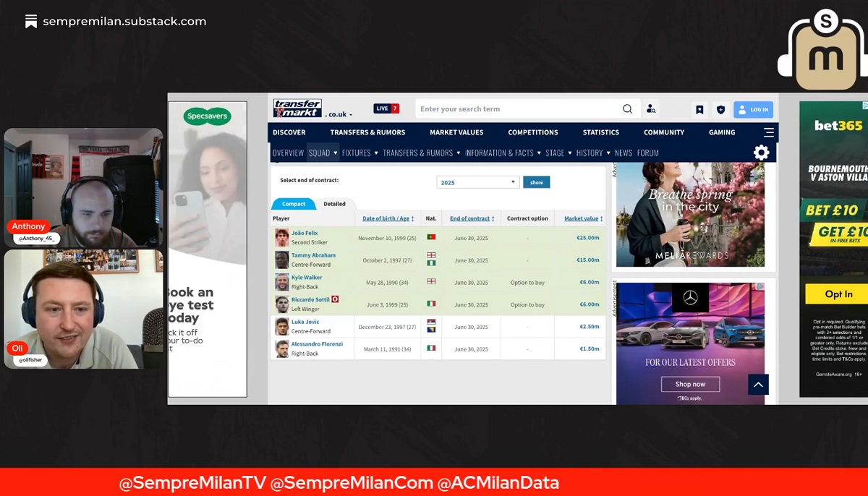Expand Transfers & Rumors club submenu arrow

(459, 153)
